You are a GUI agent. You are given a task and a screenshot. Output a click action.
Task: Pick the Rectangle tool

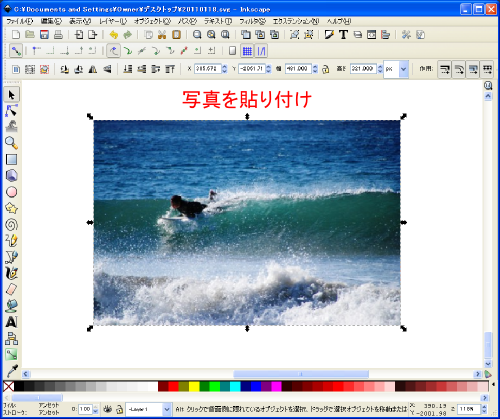click(12, 159)
